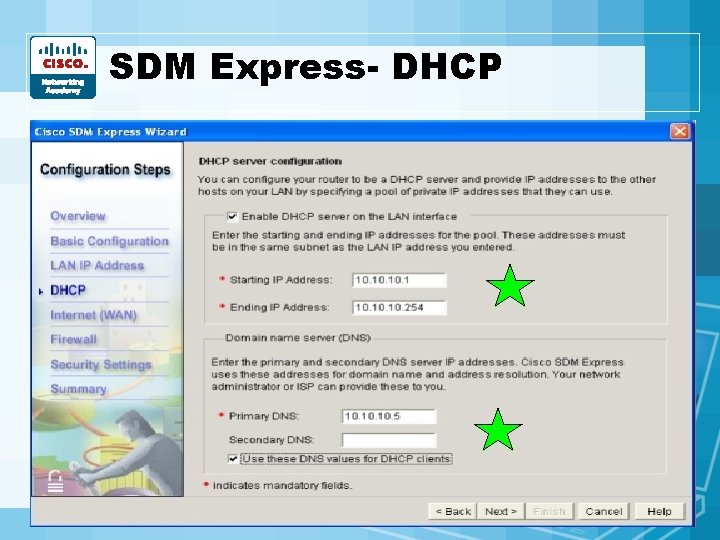Click the 'Configuration Steps' sidebar heading
The image size is (720, 540).
[x=105, y=169]
